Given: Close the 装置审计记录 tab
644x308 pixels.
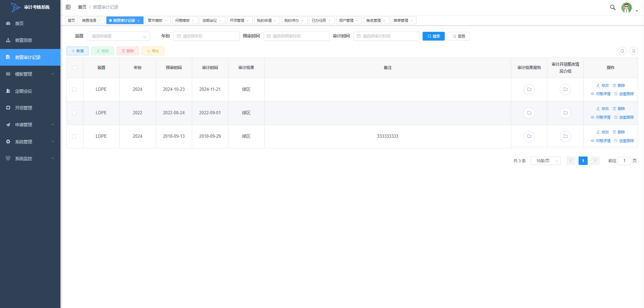Looking at the screenshot, I should coord(138,21).
